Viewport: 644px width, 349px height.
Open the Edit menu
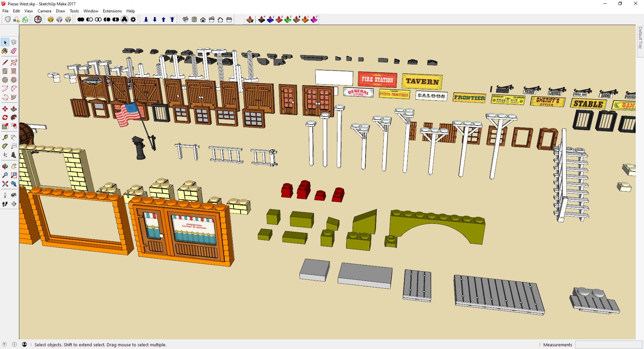coord(16,11)
